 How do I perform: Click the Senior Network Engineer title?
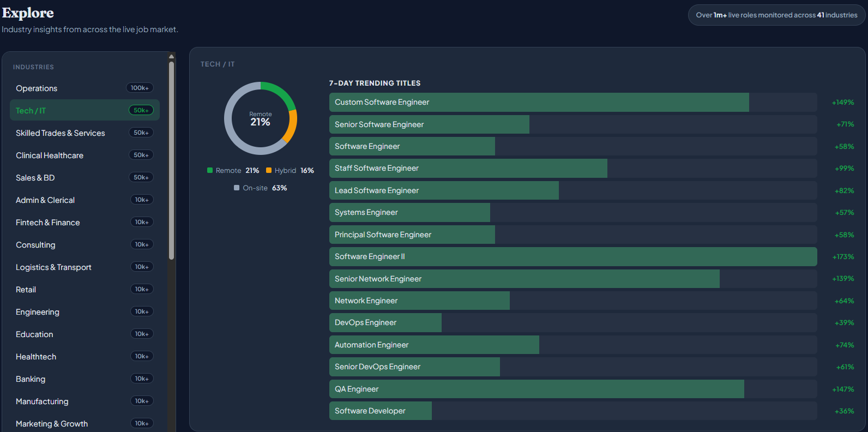coord(378,279)
